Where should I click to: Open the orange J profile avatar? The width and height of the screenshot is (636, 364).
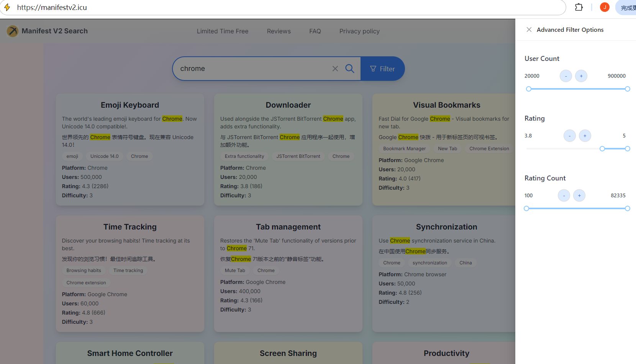[605, 7]
